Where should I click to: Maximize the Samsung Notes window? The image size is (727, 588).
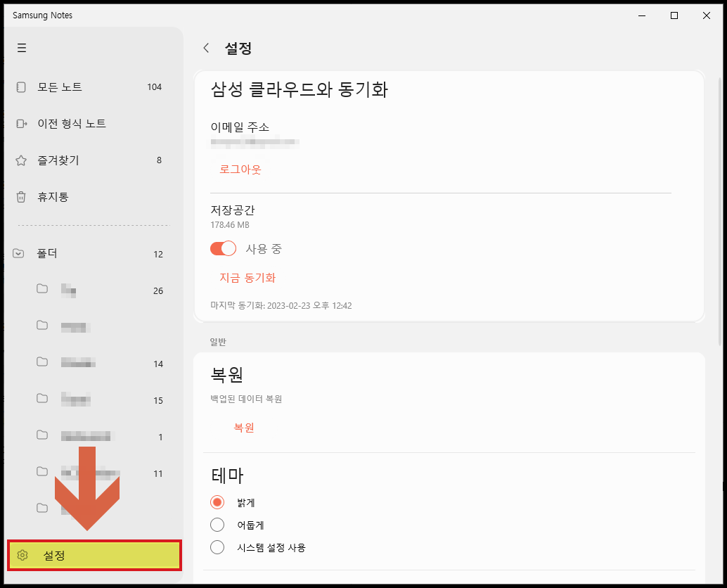pyautogui.click(x=674, y=15)
